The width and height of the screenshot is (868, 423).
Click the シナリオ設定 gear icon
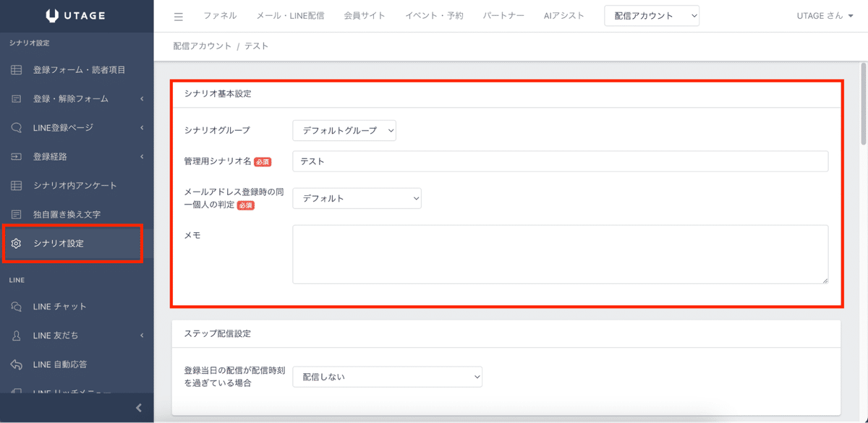click(x=16, y=244)
